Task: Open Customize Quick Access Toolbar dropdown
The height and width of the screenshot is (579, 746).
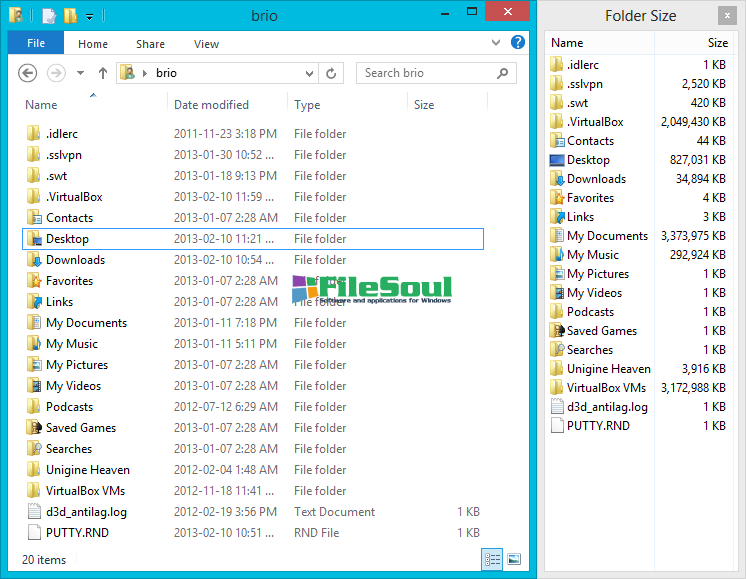Action: point(89,17)
